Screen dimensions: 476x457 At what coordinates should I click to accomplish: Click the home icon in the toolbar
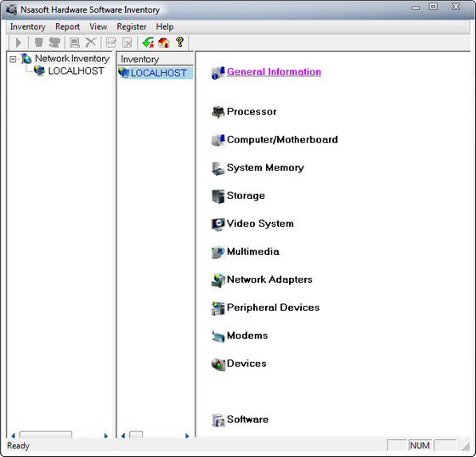[163, 42]
